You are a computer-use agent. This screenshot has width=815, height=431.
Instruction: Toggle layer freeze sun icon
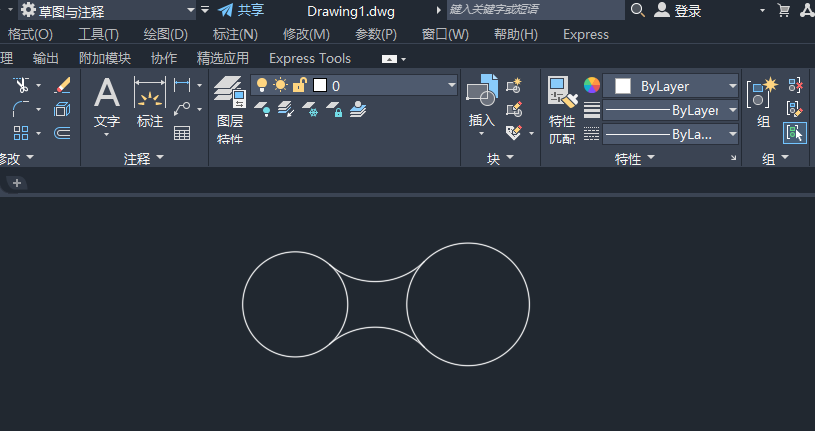280,86
